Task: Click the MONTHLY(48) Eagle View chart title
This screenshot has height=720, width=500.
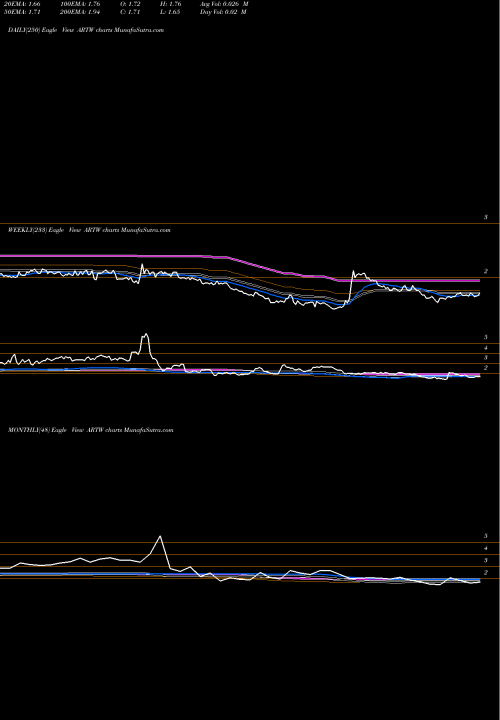Action: point(90,430)
